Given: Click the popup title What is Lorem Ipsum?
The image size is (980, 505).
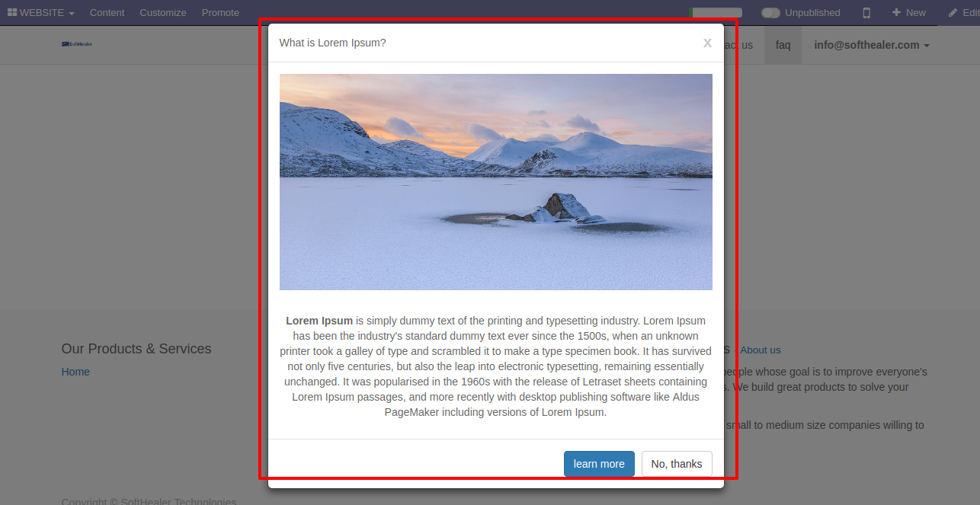Looking at the screenshot, I should point(332,43).
